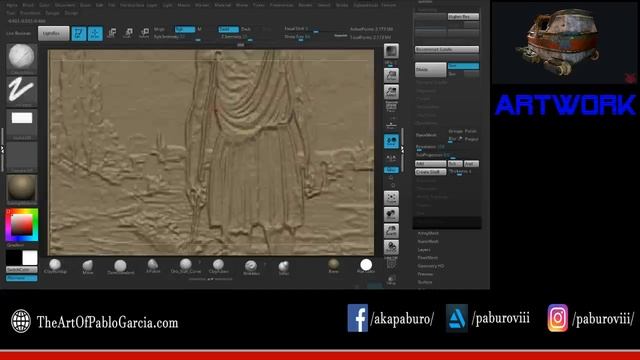Viewport: 640px width, 360px height.
Task: Toggle the Rgb channel button in top shelf
Action: [184, 29]
